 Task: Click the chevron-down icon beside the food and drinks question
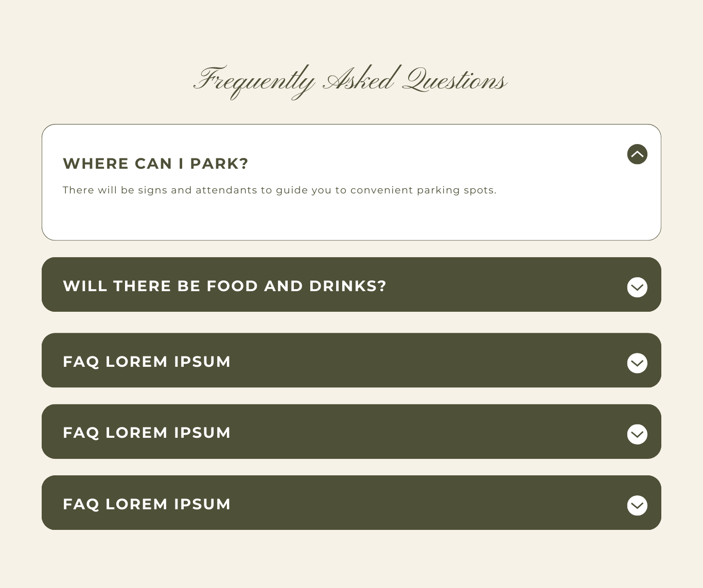[x=637, y=287]
